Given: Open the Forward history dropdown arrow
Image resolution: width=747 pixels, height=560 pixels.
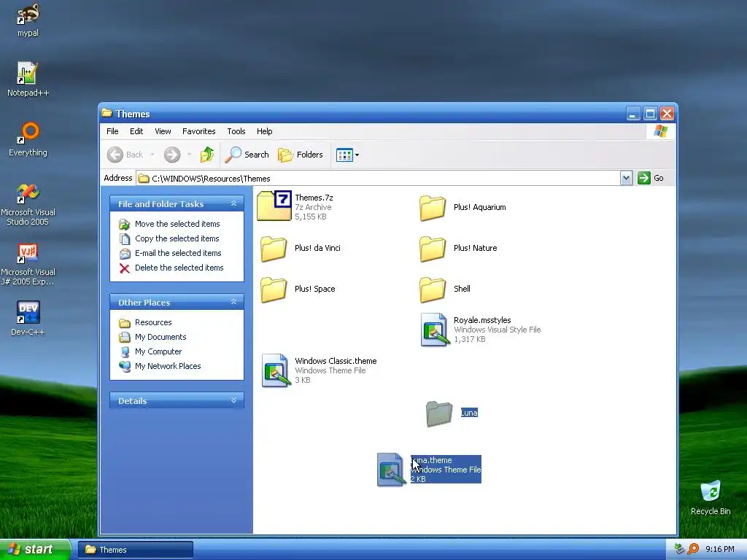Looking at the screenshot, I should pyautogui.click(x=189, y=155).
